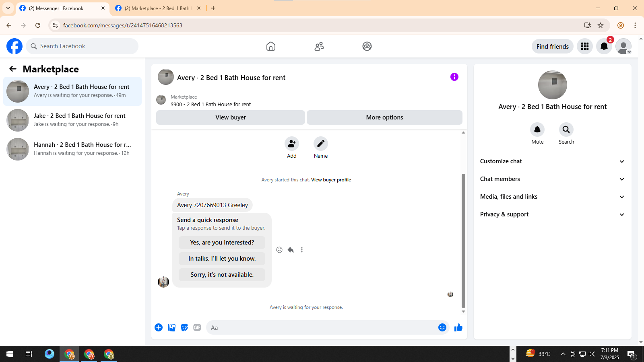Open more message options three dots
The image size is (644, 362).
tap(302, 250)
